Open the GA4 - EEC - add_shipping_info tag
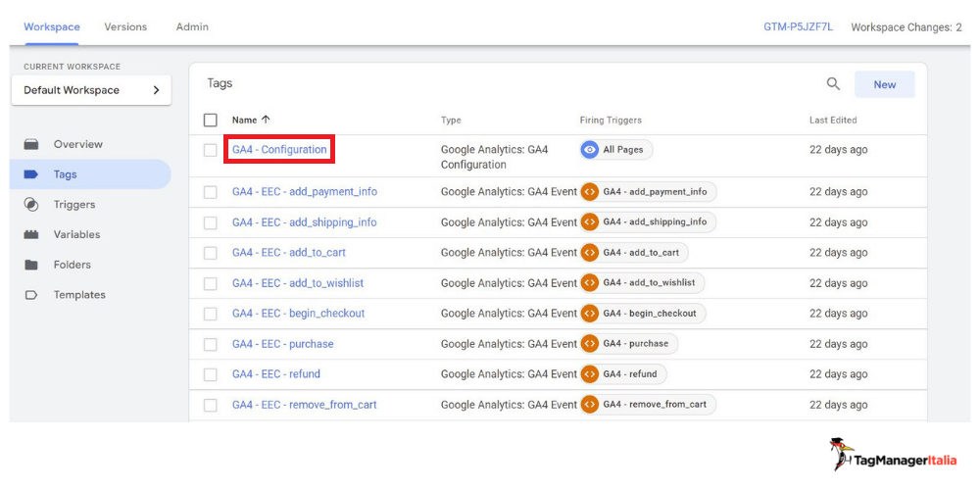Screen dimensions: 980x490 point(305,221)
